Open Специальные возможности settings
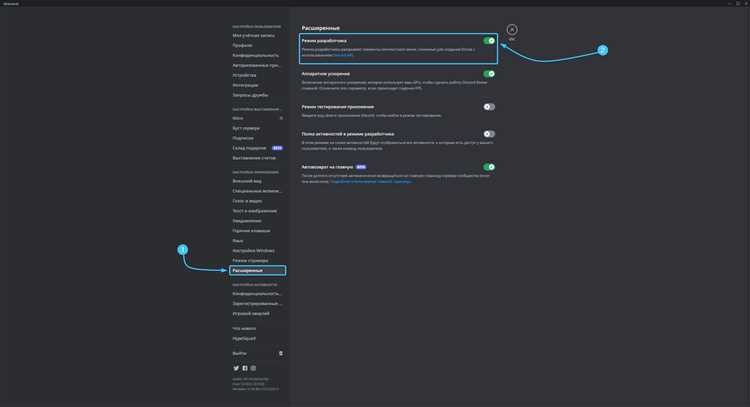 (257, 191)
